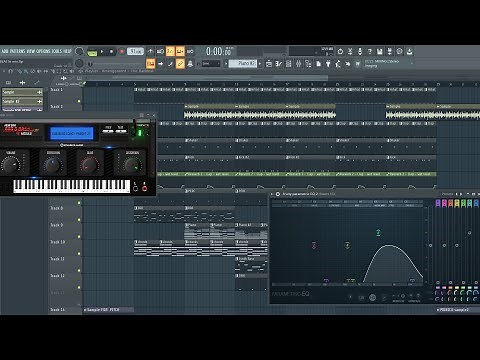Click red power button beside plugin keyboard

(144, 188)
